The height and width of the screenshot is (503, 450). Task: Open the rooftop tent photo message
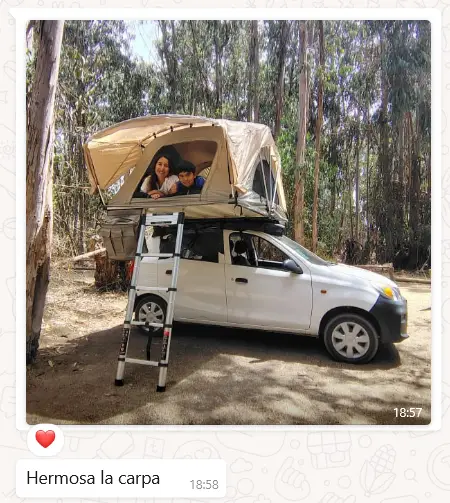228,222
